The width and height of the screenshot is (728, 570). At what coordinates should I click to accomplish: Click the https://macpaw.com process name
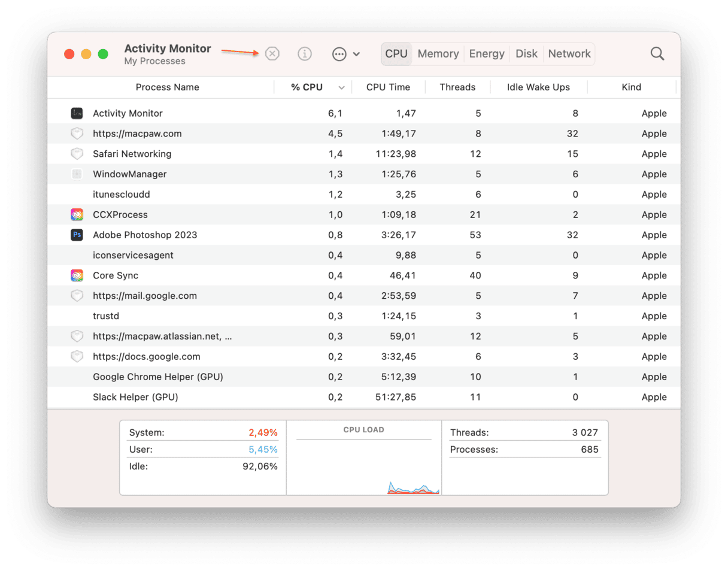pyautogui.click(x=137, y=134)
